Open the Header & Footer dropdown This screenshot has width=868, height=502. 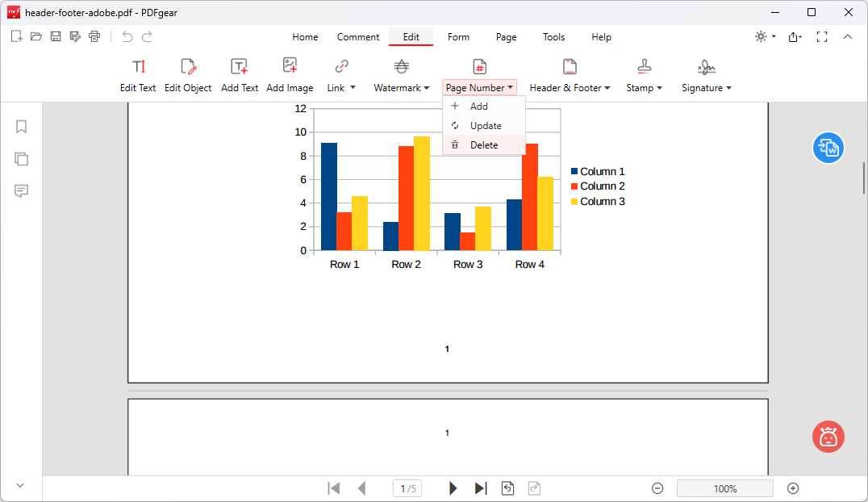click(570, 87)
